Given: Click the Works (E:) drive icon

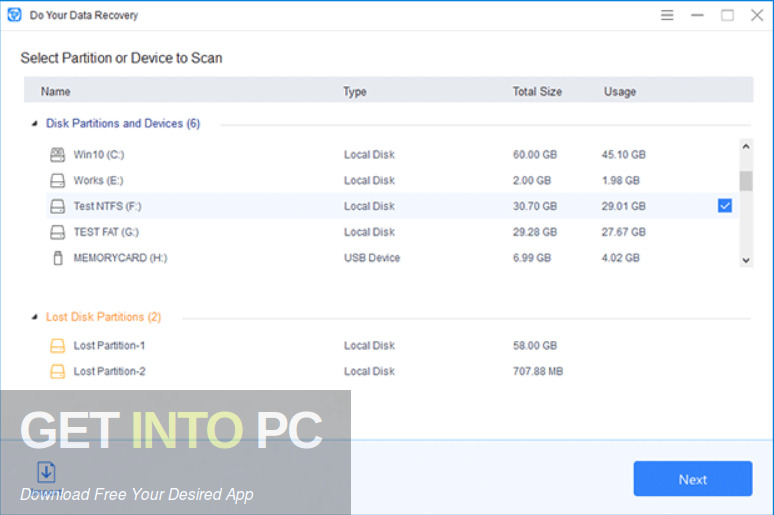Looking at the screenshot, I should [x=57, y=181].
